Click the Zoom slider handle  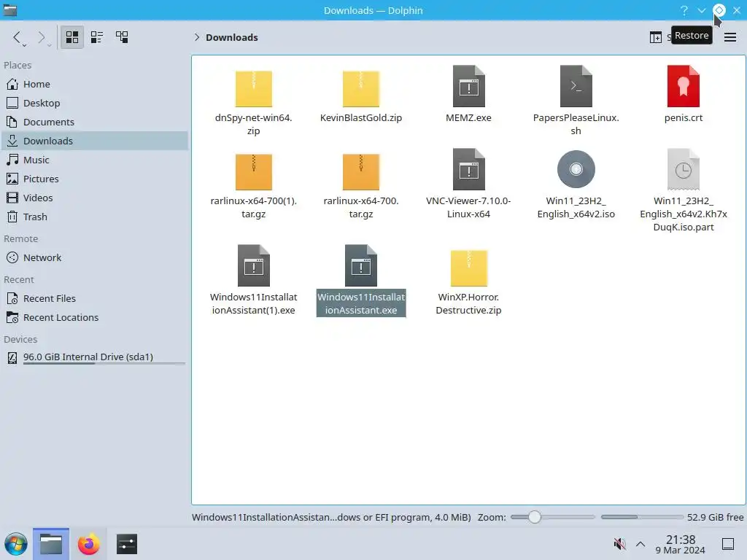coord(535,517)
